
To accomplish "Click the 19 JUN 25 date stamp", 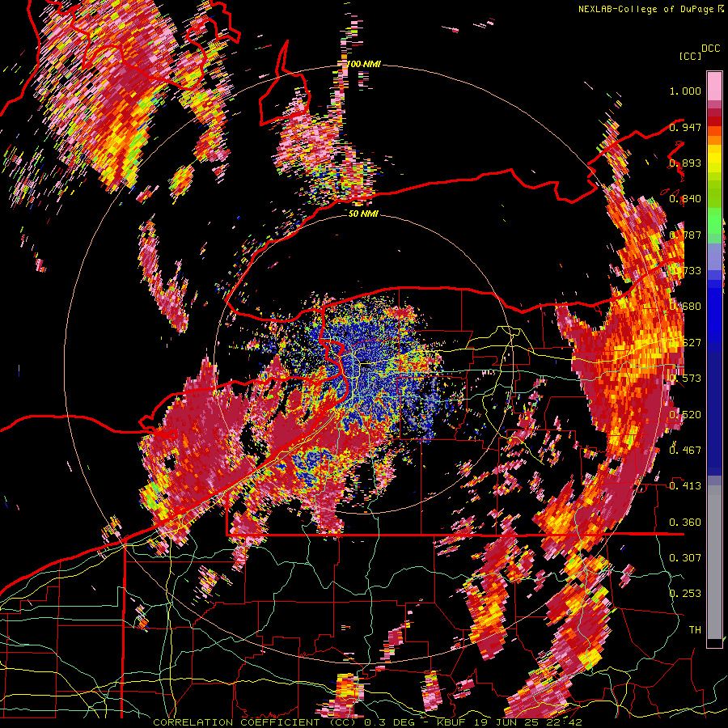I will [507, 722].
